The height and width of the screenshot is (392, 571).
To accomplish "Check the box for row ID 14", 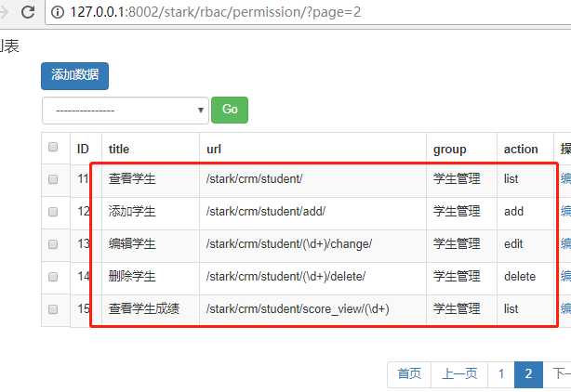I will coord(53,277).
